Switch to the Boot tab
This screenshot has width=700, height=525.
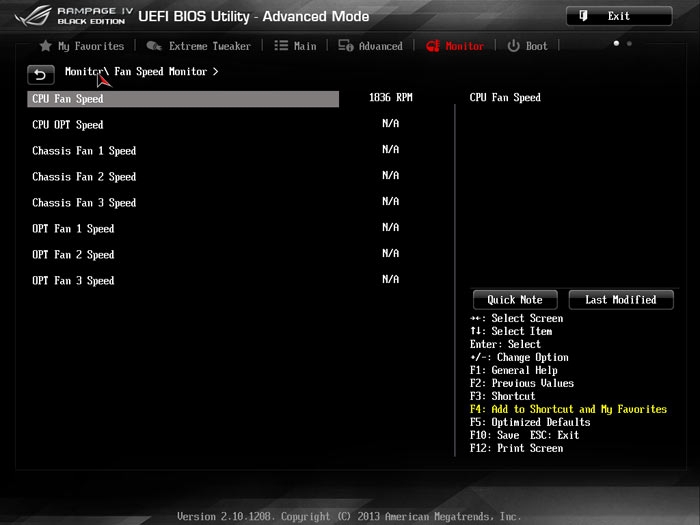click(x=537, y=46)
